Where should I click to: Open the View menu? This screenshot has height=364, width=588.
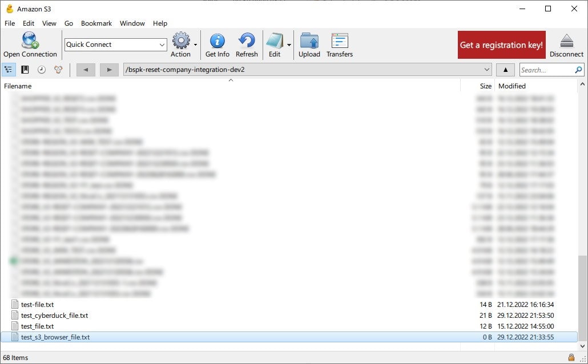pos(49,23)
